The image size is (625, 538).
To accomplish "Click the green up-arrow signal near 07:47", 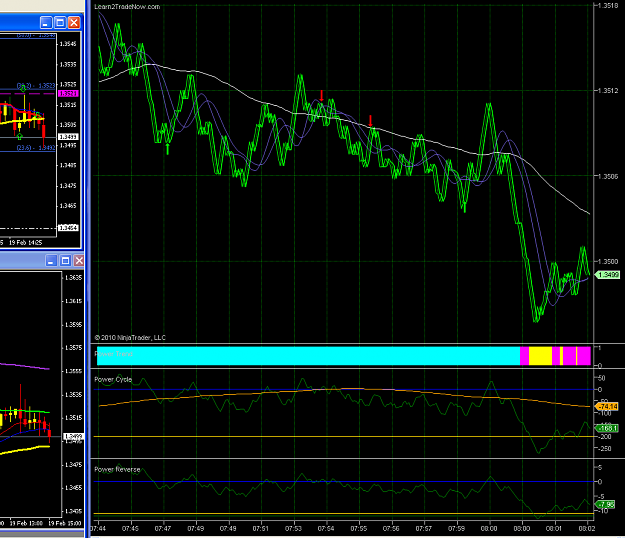I will 167,148.
